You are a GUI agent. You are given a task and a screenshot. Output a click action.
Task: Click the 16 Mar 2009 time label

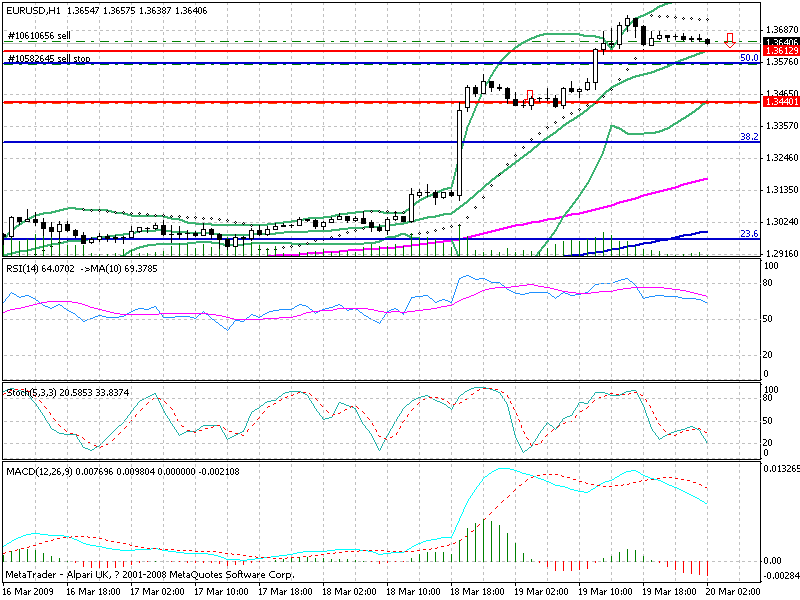[x=29, y=592]
